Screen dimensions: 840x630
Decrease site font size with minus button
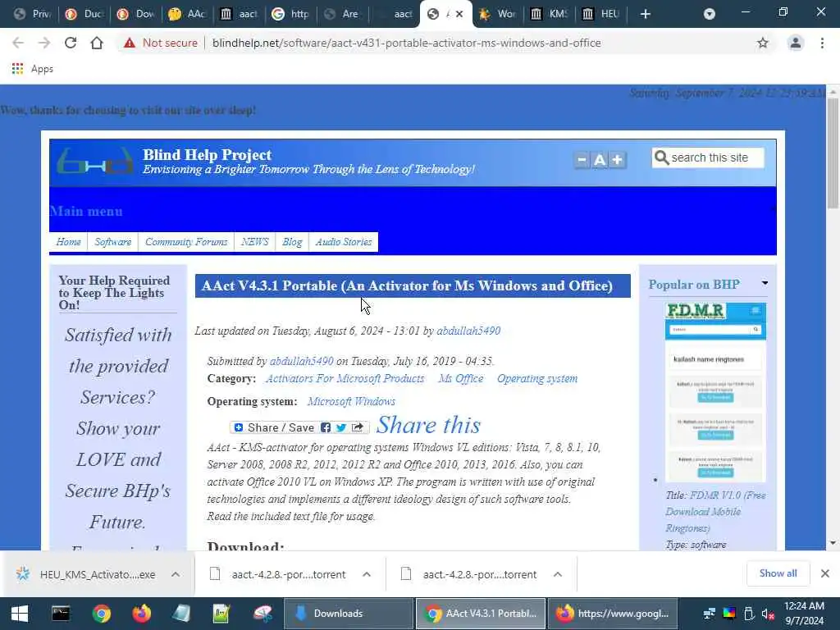[582, 160]
